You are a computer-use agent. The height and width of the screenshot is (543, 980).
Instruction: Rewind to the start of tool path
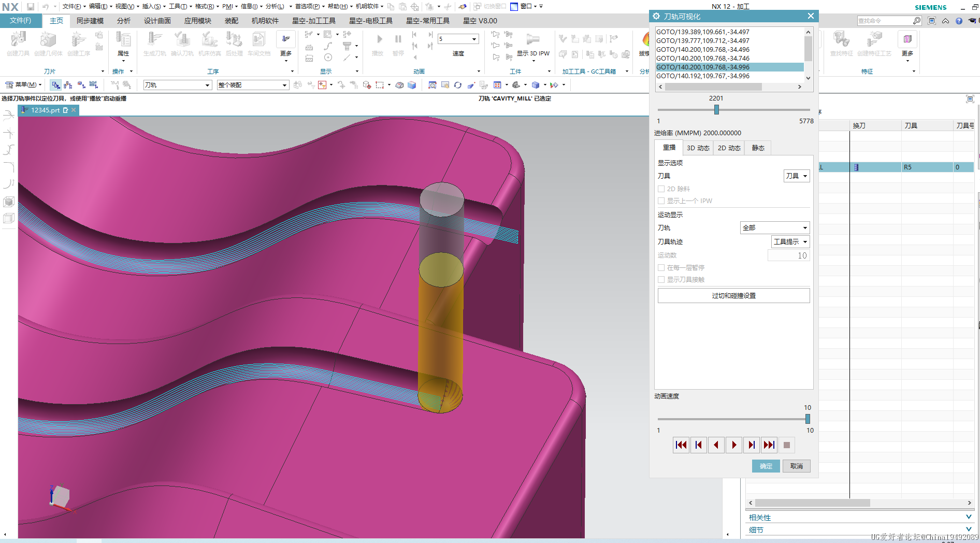[x=681, y=445]
